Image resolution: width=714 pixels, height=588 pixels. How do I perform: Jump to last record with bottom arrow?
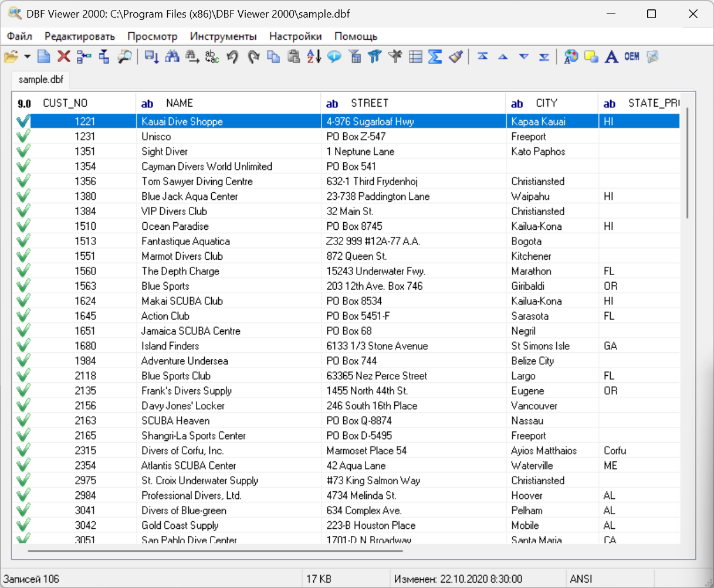544,56
